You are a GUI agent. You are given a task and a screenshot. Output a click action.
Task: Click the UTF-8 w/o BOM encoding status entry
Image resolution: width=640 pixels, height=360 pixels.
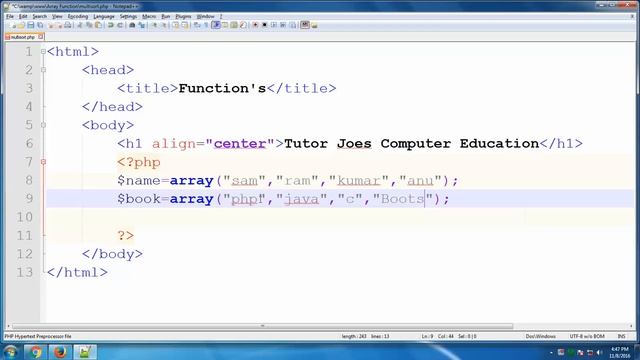[587, 336]
